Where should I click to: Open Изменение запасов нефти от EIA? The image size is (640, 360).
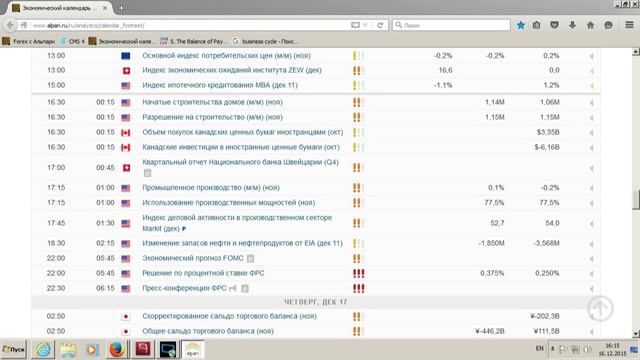242,243
